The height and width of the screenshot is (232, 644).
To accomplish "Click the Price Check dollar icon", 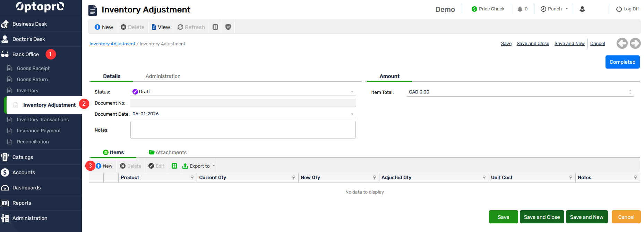I will pyautogui.click(x=474, y=9).
